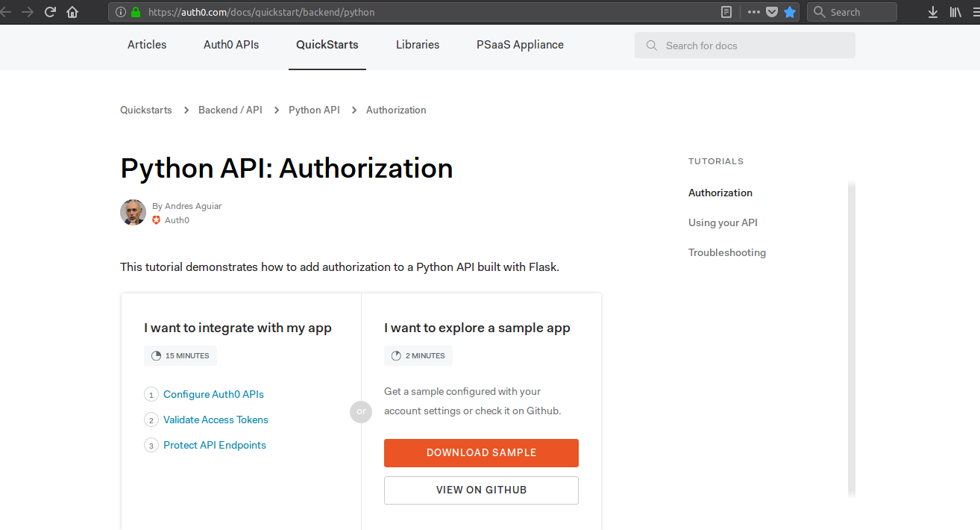Open Validate Access Tokens step link
Viewport: 980px width, 530px height.
point(216,420)
